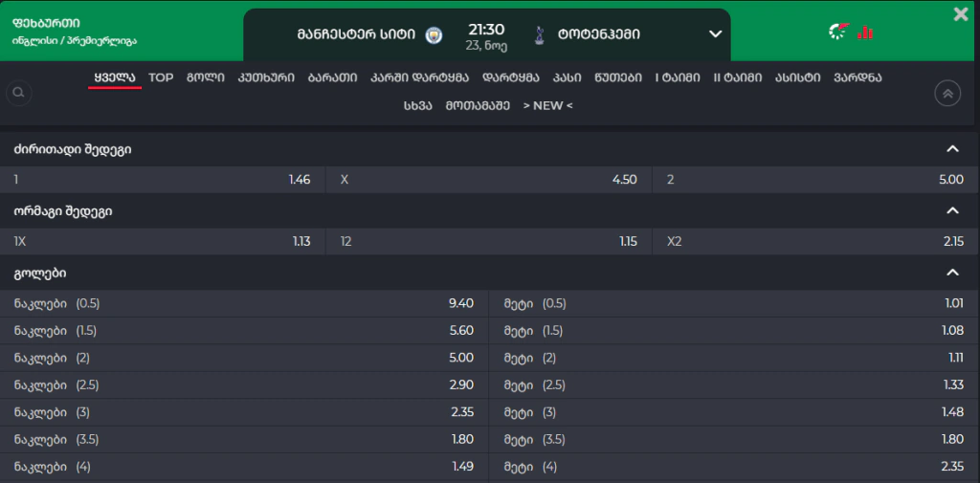The image size is (980, 483).
Task: Bet ნაკლები (3) at 2.35
Action: click(x=244, y=412)
